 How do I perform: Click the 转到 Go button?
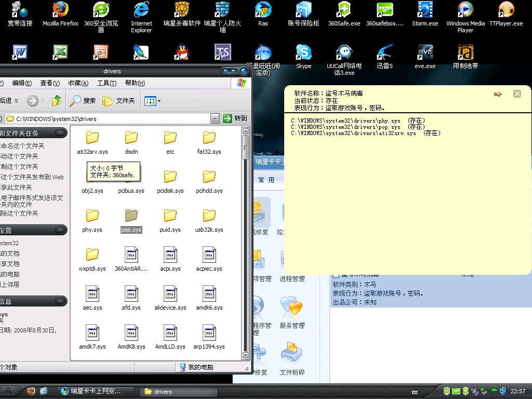click(x=235, y=118)
